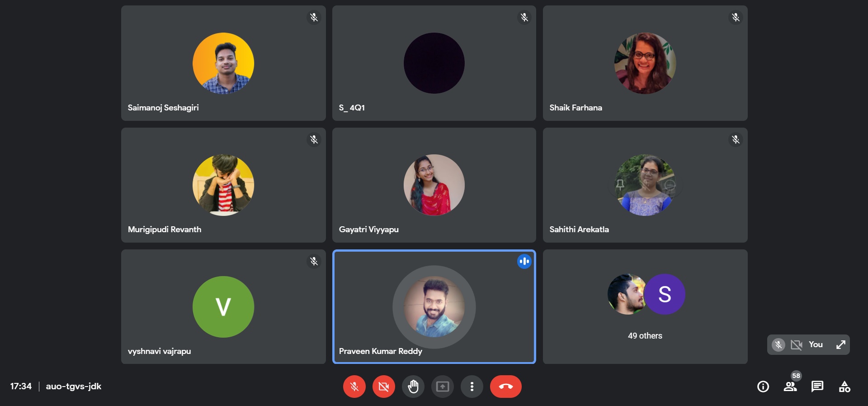Unmute the microphone in the bottom bar

[354, 387]
